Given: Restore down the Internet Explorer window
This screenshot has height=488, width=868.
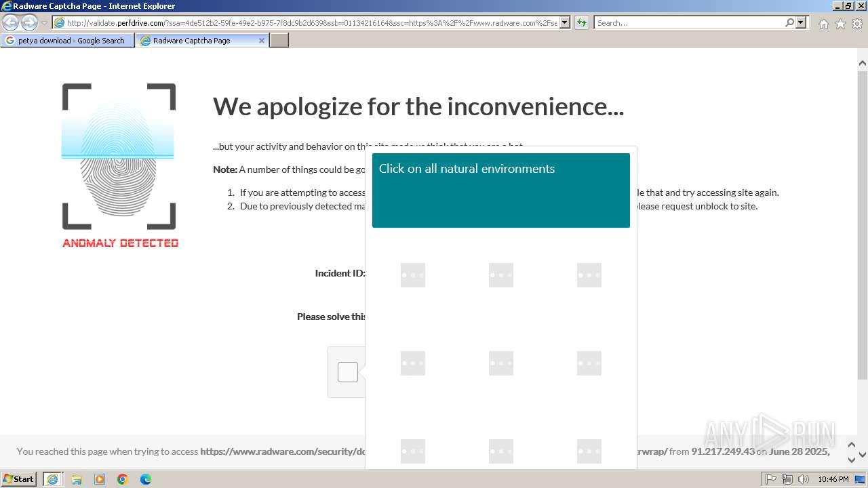Looking at the screenshot, I should [848, 6].
